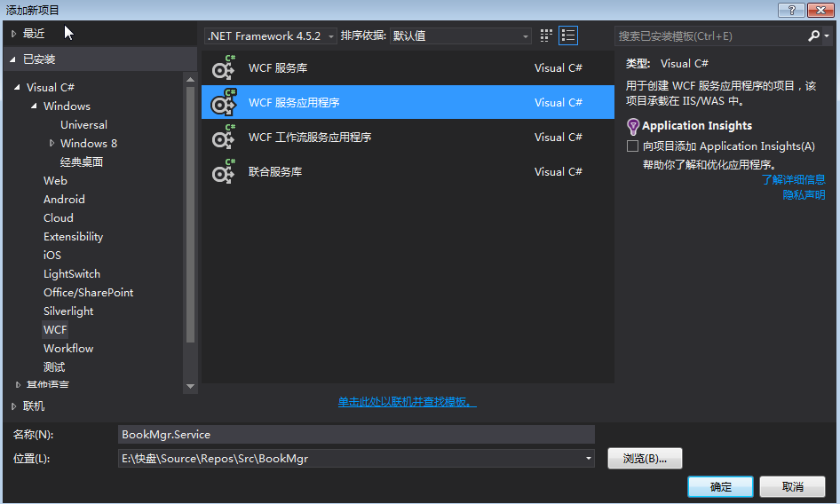
Task: Select Silverlight category
Action: tap(68, 311)
